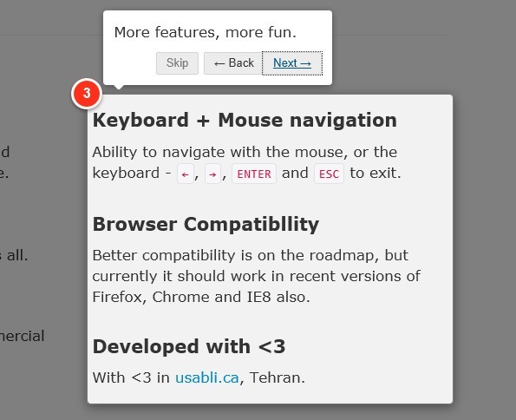
Task: Click the right arrow key symbol
Action: pyautogui.click(x=212, y=174)
